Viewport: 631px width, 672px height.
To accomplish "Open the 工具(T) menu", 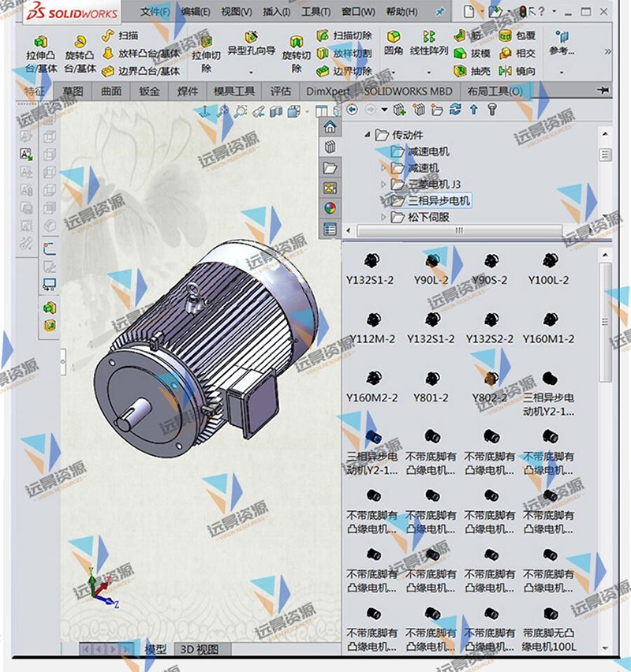I will [x=316, y=12].
